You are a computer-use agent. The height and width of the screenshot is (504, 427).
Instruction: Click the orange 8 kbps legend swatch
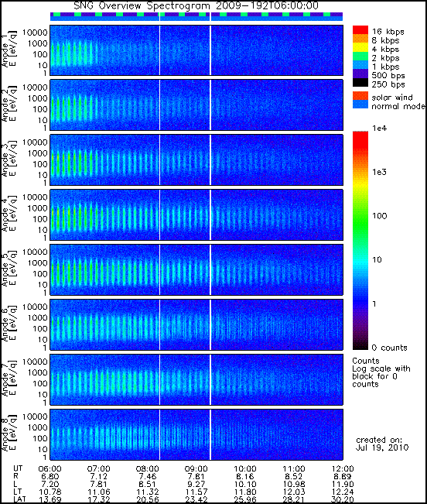pyautogui.click(x=360, y=39)
